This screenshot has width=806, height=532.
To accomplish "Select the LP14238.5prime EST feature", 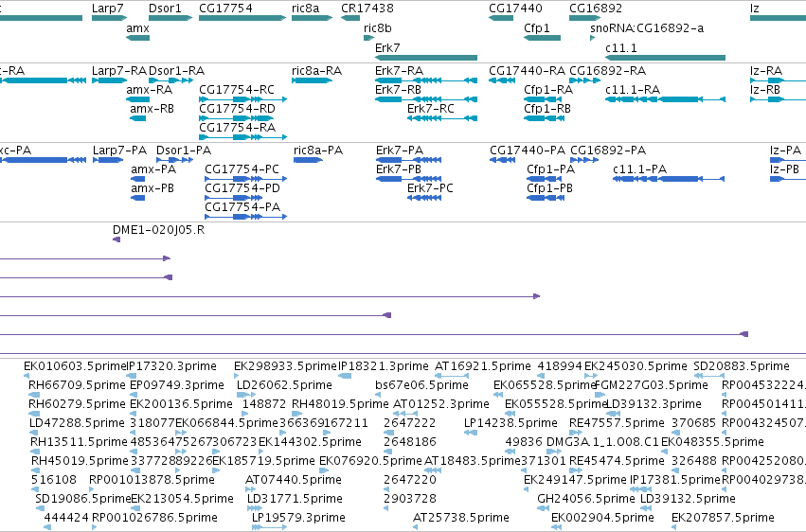I will coord(471,433).
